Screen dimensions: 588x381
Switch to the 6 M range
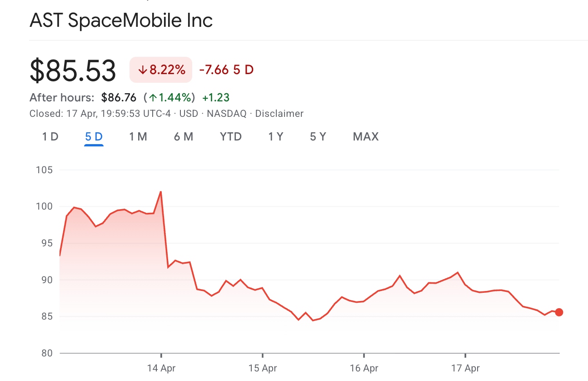pyautogui.click(x=184, y=137)
